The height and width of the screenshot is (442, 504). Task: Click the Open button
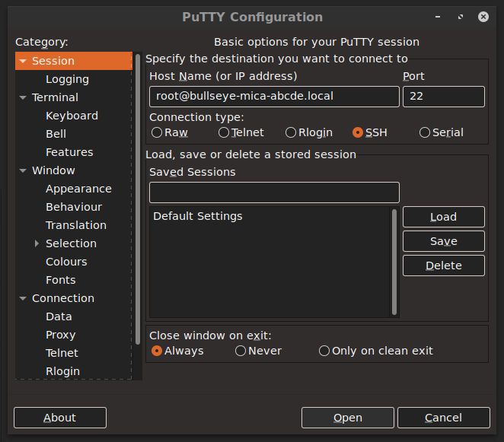click(x=348, y=418)
